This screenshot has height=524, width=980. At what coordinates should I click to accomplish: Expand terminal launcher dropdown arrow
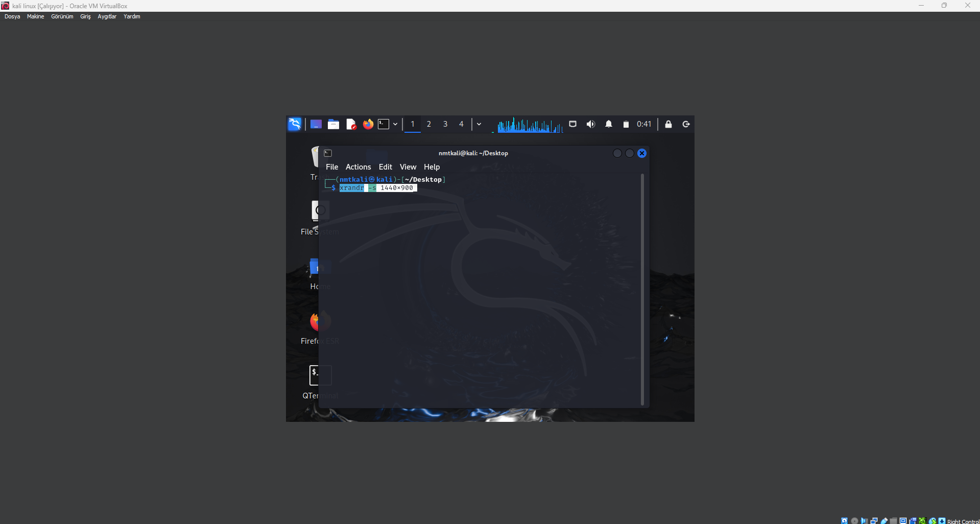[x=395, y=124]
